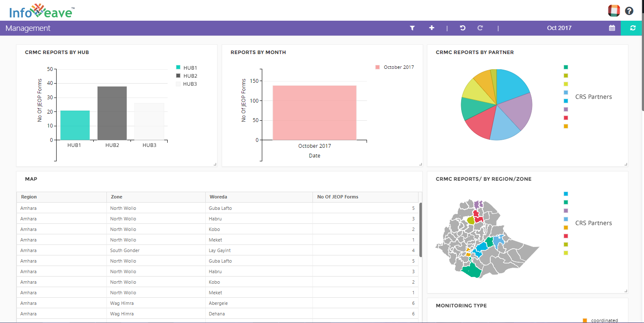
Task: Open the calendar date picker icon
Action: (x=611, y=28)
